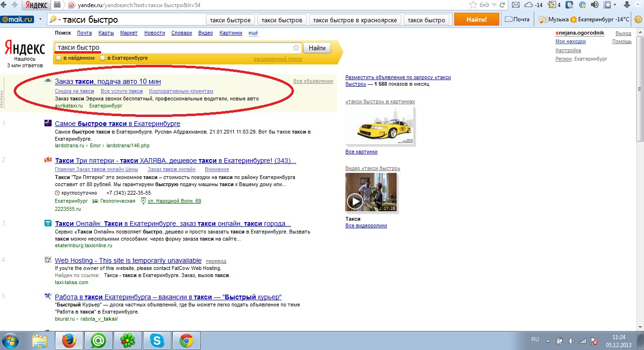Open 'Все видеоролики' link

[x=366, y=226]
